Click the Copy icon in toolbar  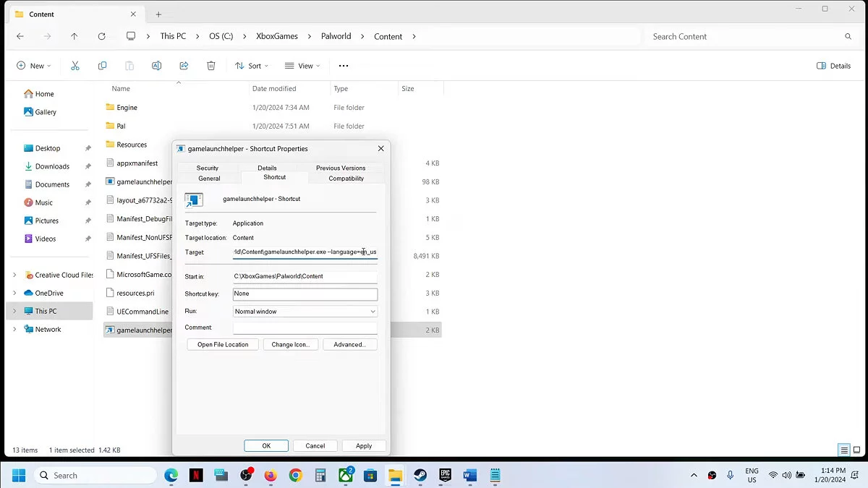102,66
